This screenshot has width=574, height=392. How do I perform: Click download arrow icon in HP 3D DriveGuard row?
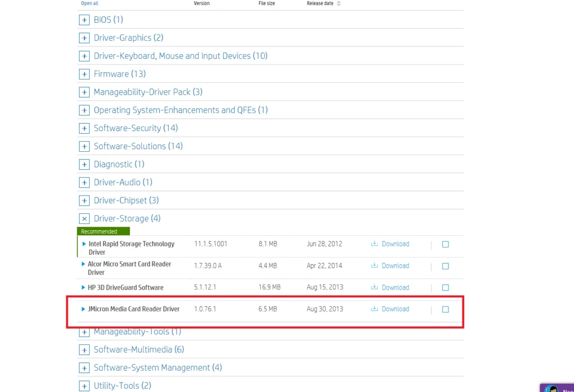pos(374,287)
